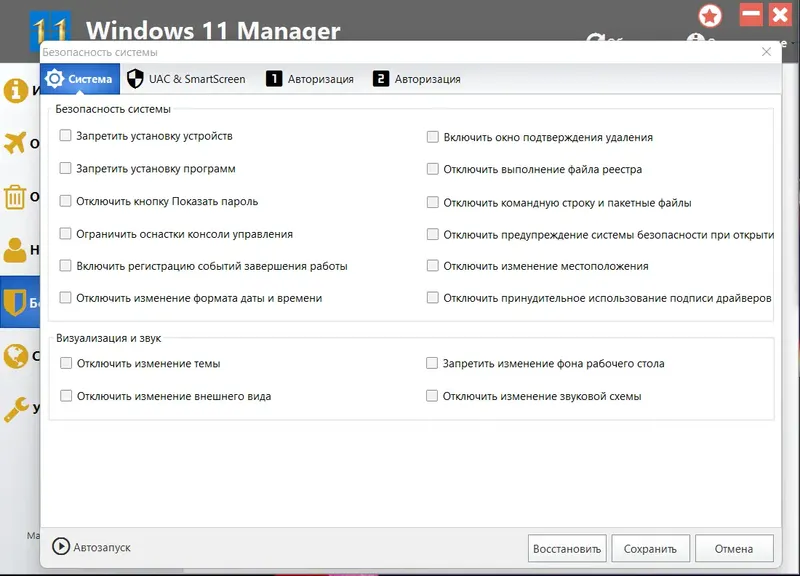Open the Cleaner trash can sidebar icon
This screenshot has width=800, height=576.
(15, 197)
